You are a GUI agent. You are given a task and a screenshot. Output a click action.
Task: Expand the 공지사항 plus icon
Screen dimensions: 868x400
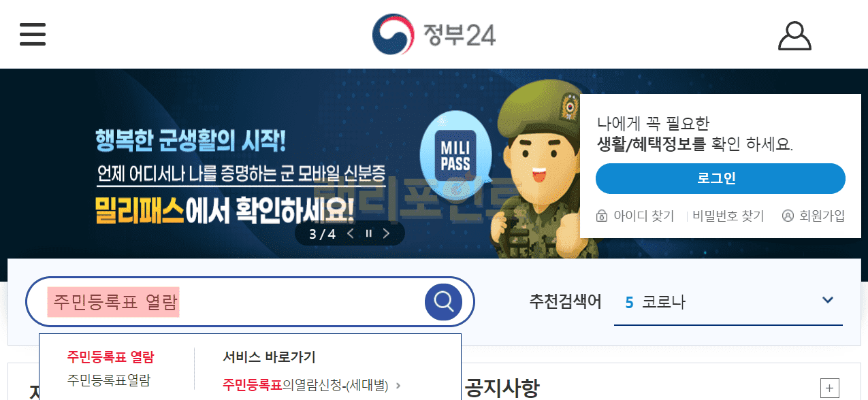pyautogui.click(x=829, y=388)
